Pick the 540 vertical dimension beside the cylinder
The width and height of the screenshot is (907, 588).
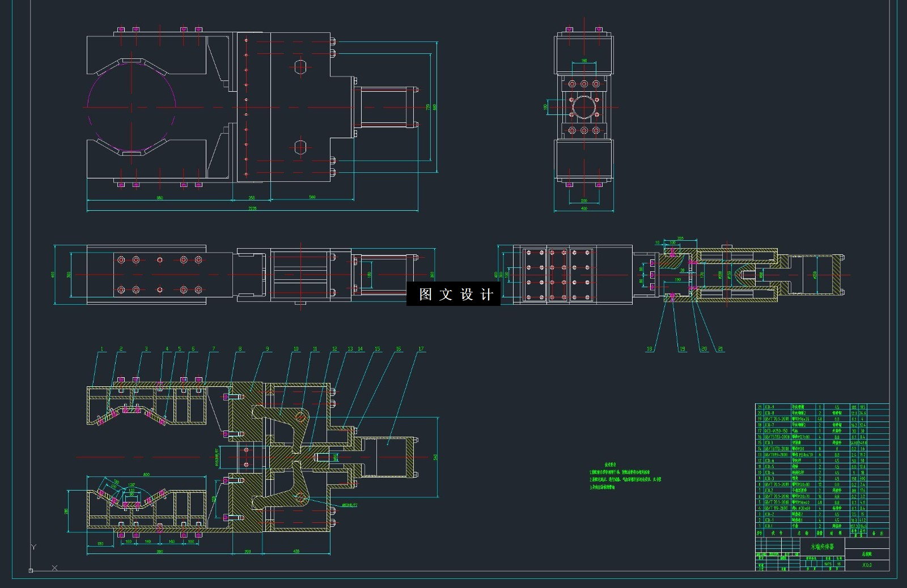click(x=436, y=457)
